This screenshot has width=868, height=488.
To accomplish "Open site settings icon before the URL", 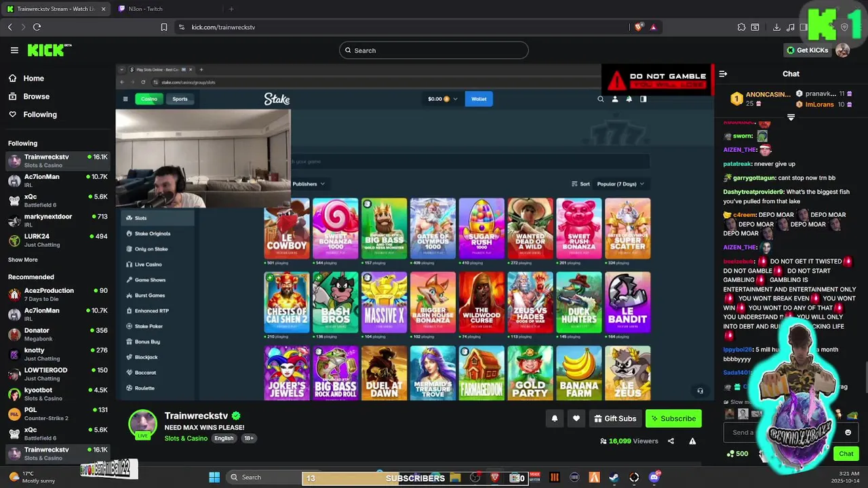I will [181, 27].
